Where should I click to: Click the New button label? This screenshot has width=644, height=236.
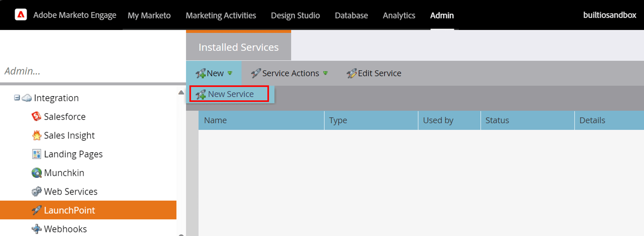click(x=215, y=73)
